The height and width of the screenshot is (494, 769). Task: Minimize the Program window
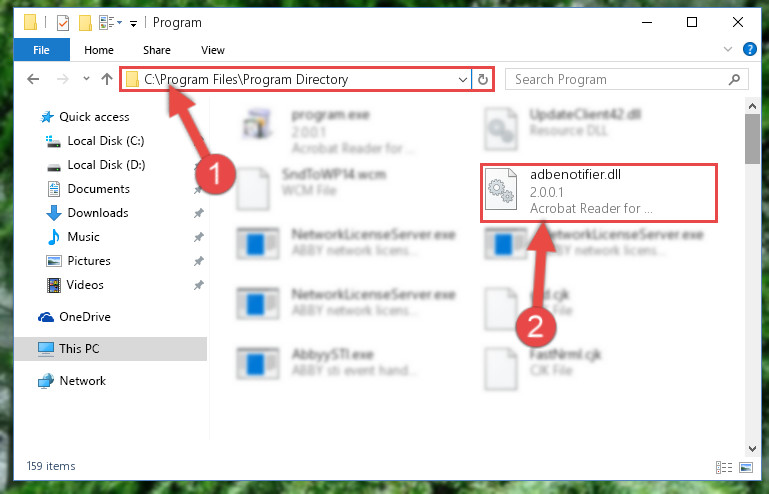(x=647, y=23)
